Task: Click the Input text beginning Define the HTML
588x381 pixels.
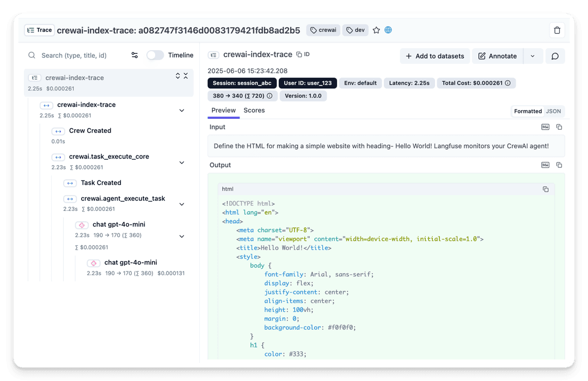Action: click(381, 146)
